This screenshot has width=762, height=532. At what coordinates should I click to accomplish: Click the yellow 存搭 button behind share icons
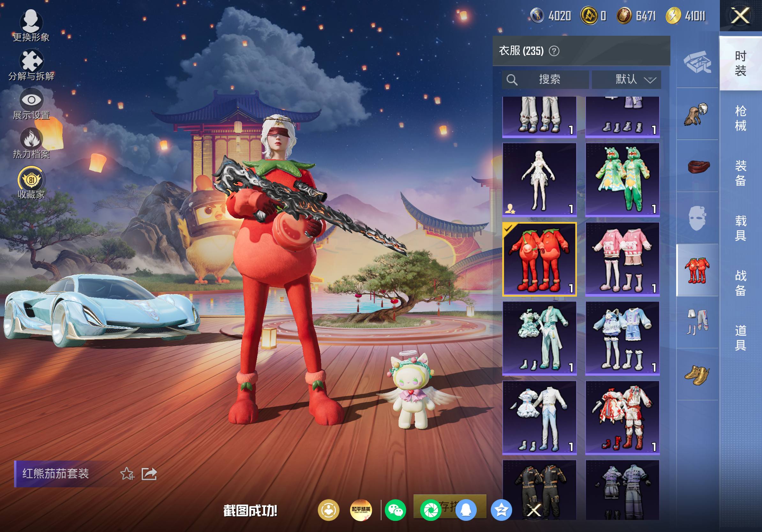[x=450, y=506]
